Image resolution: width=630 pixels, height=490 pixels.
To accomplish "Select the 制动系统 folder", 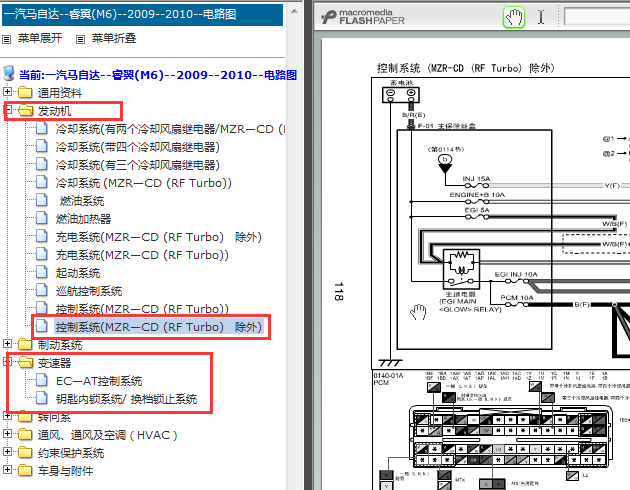I will click(60, 345).
